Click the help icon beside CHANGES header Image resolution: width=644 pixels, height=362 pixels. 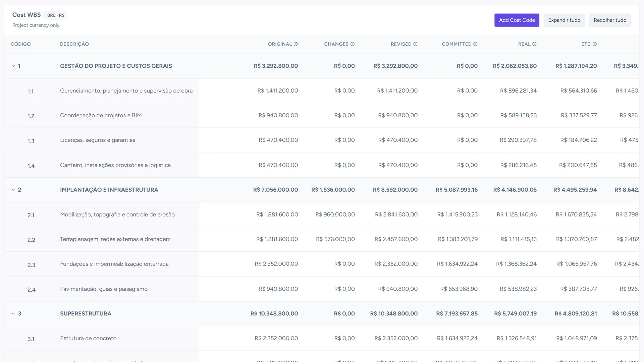[353, 44]
